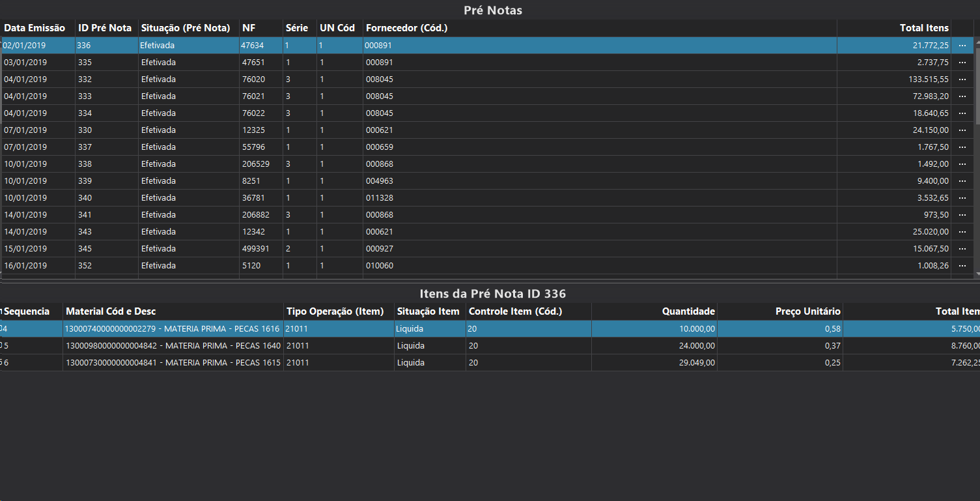Sort by the Série column header

pyautogui.click(x=300, y=28)
